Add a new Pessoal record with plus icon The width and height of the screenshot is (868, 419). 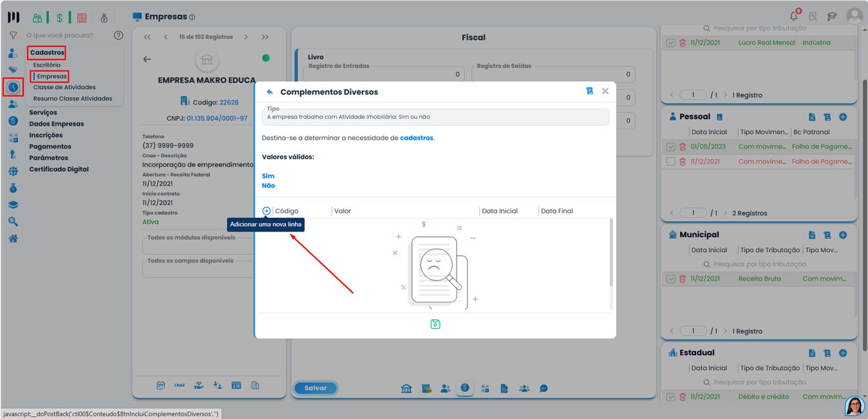843,117
